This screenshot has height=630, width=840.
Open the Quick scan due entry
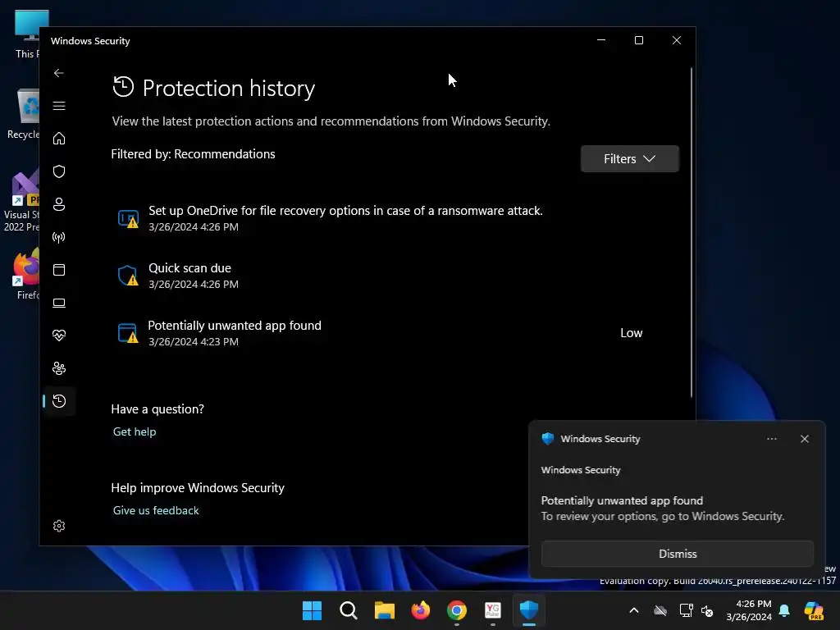click(395, 276)
